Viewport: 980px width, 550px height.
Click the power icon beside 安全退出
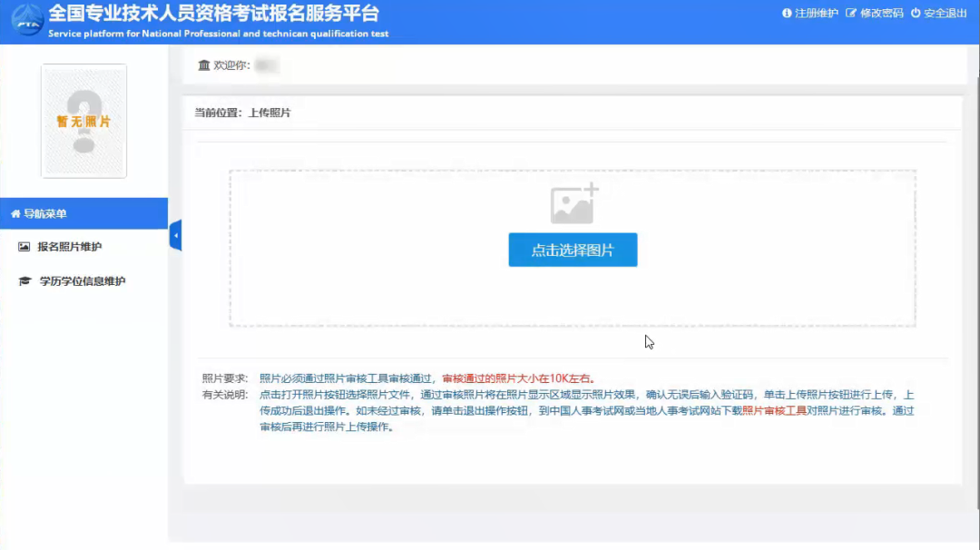pos(916,14)
